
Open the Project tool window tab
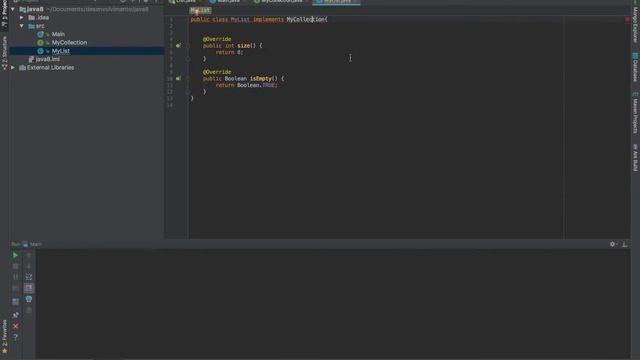4,14
